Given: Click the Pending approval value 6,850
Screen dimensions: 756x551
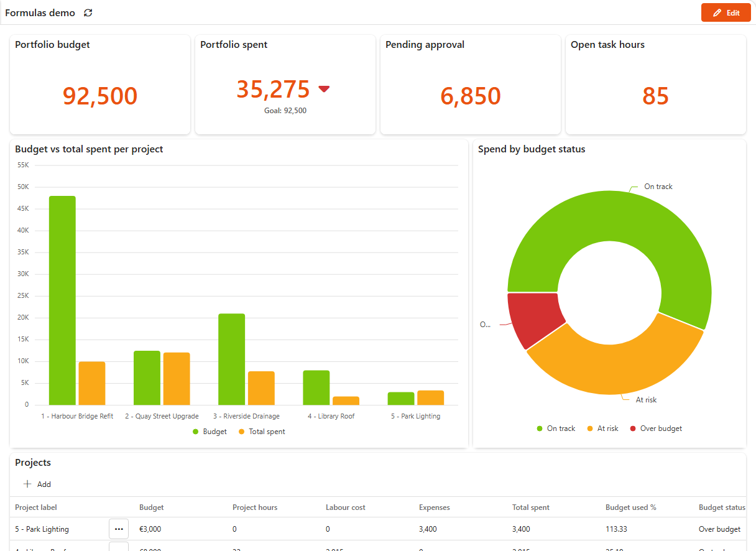Looking at the screenshot, I should tap(471, 96).
